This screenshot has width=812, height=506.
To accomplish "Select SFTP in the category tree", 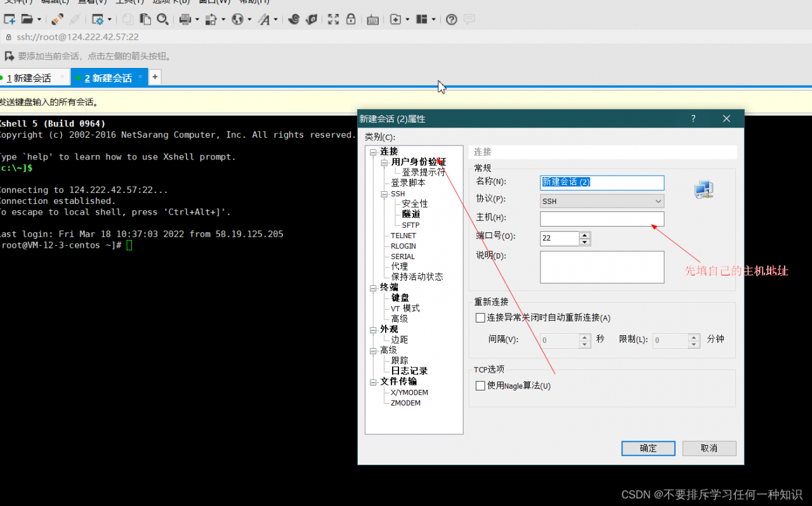I will coord(410,225).
